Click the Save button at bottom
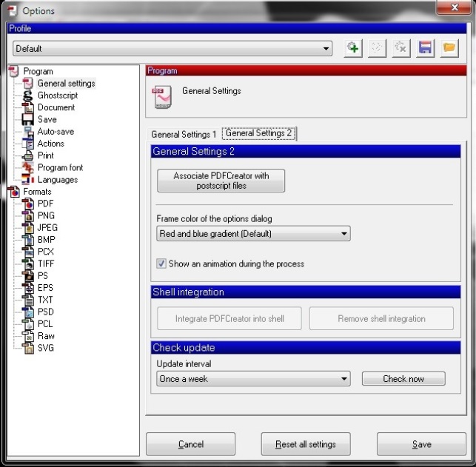The image size is (476, 467). tap(421, 444)
